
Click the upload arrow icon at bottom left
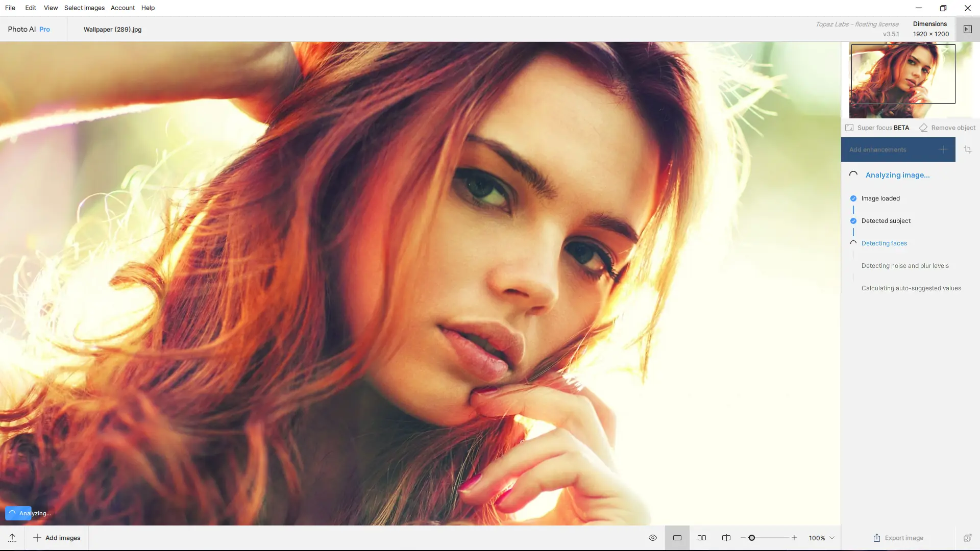click(12, 538)
